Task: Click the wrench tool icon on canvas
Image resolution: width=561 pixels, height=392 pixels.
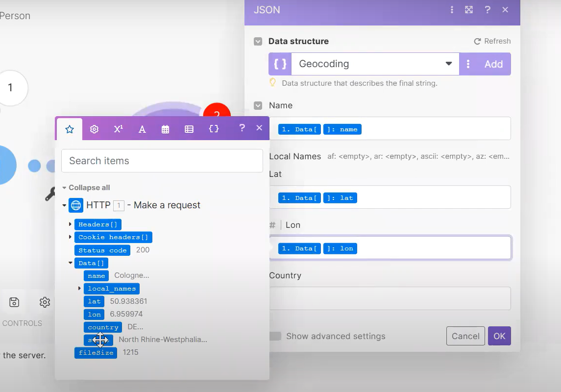Action: point(50,194)
